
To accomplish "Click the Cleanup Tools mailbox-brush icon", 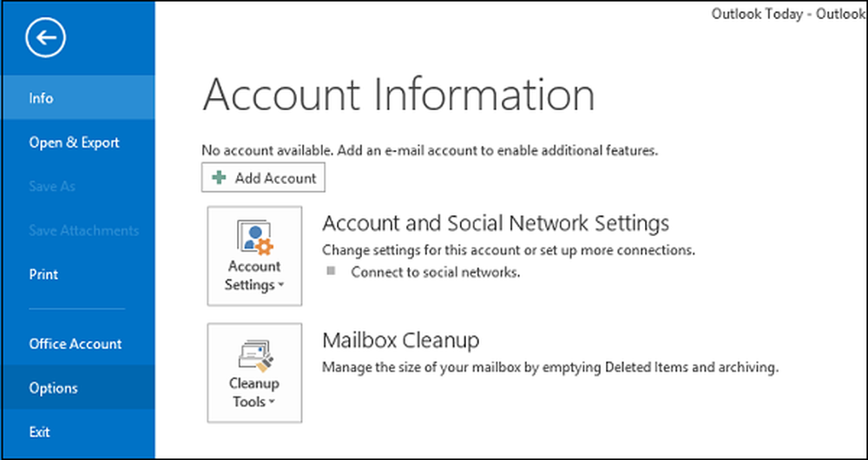I will click(x=255, y=355).
